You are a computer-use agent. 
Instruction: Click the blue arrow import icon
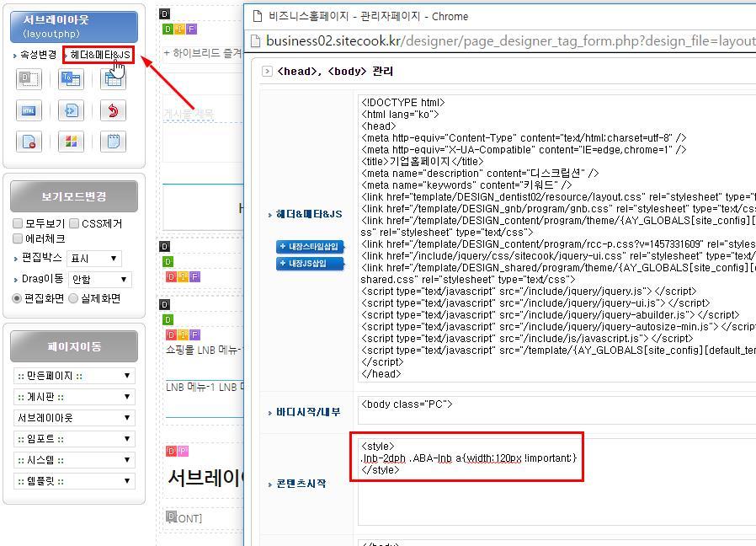tap(71, 110)
